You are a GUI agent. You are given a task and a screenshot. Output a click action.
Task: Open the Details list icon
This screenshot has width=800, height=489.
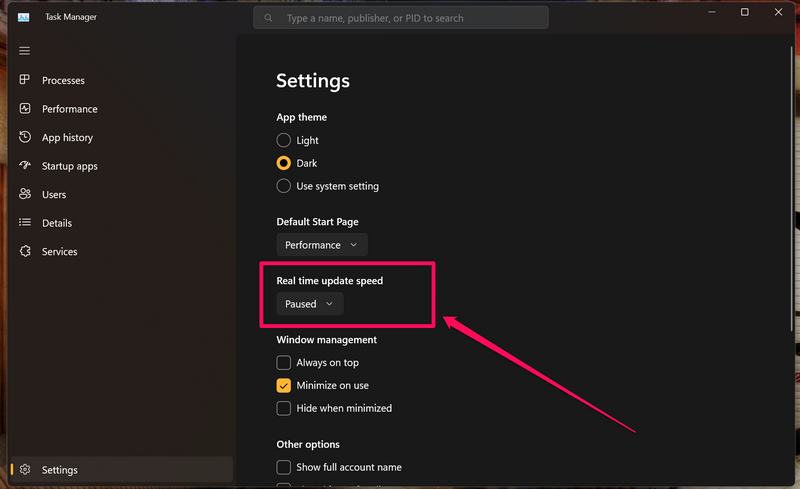tap(25, 223)
